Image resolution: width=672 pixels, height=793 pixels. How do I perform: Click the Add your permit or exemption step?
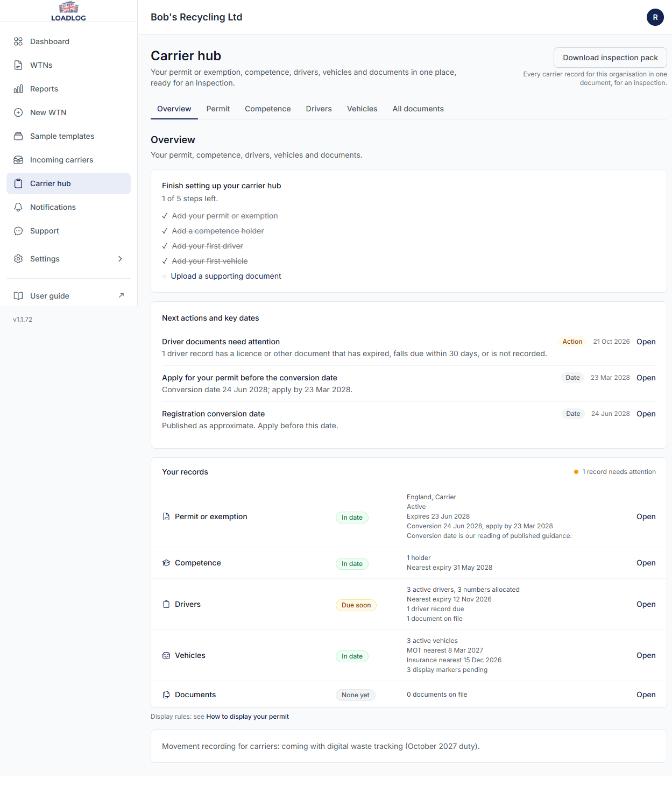225,216
